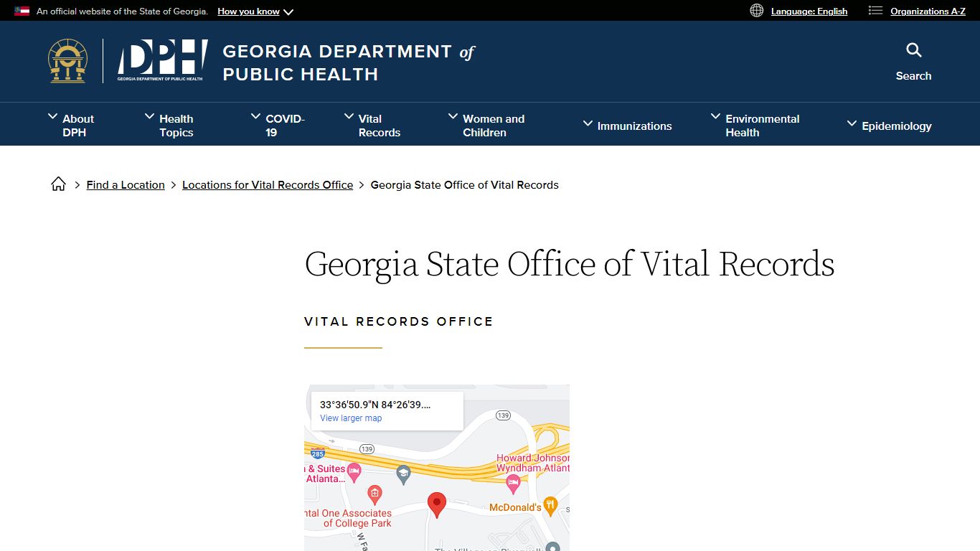
Task: Expand the Immunizations menu chevron
Action: click(x=588, y=124)
